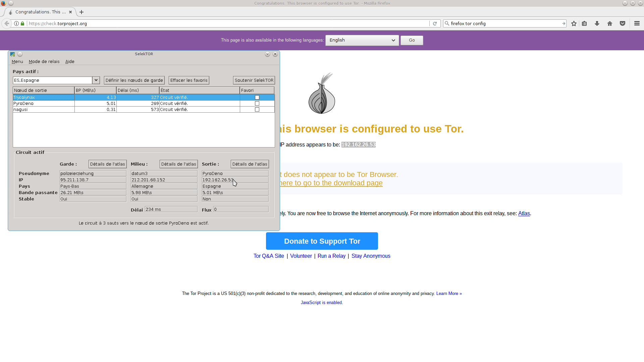The width and height of the screenshot is (644, 362).
Task: Click the Garde pseudonyme field polizeierziehung
Action: tap(93, 174)
